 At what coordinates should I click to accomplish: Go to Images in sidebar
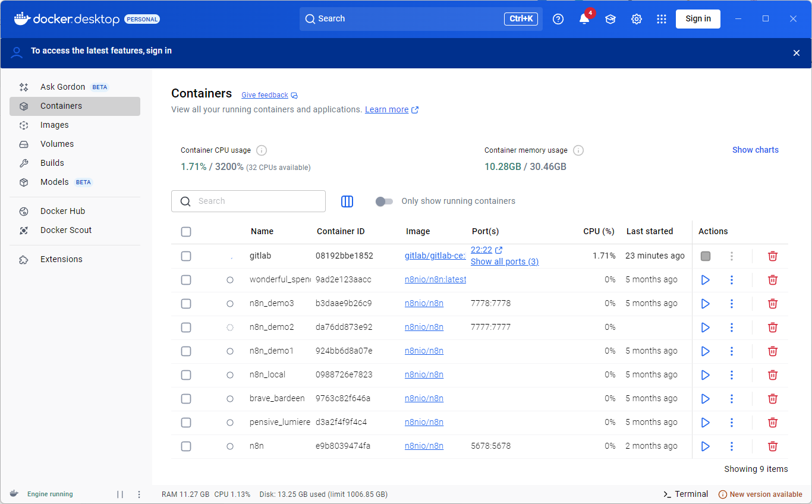[x=75, y=125]
